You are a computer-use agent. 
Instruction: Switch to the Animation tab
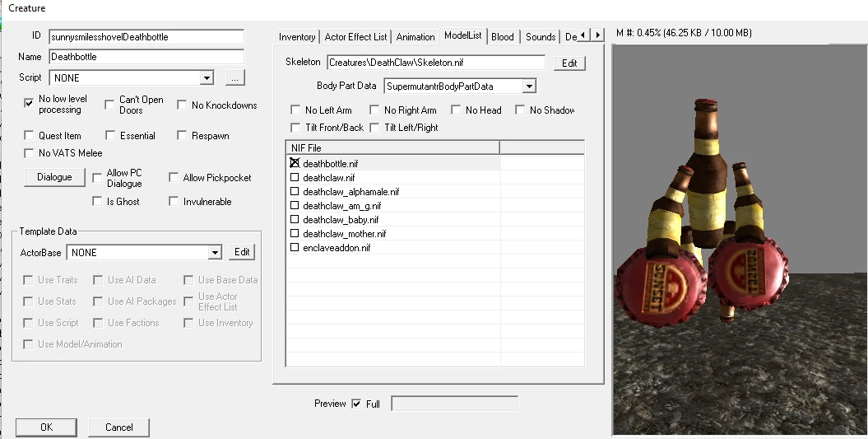click(415, 37)
